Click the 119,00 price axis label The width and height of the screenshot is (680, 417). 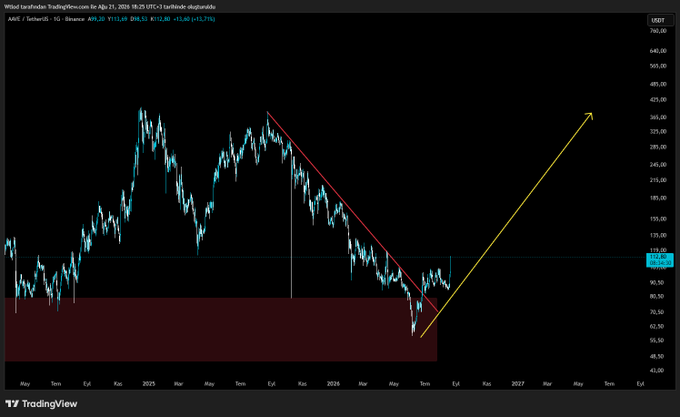pos(658,250)
